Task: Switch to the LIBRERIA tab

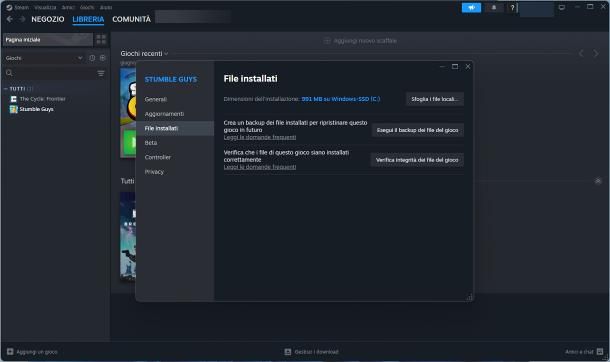Action: [88, 19]
